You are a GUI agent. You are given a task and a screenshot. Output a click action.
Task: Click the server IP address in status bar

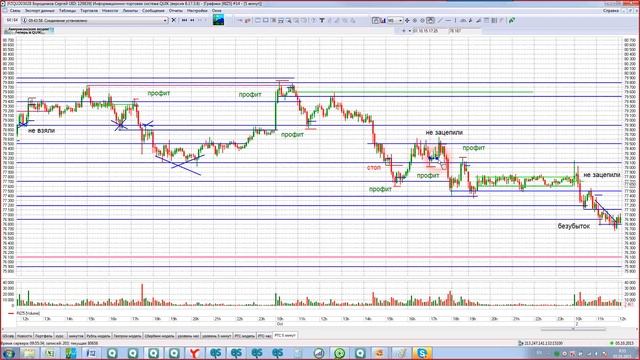pos(543,343)
